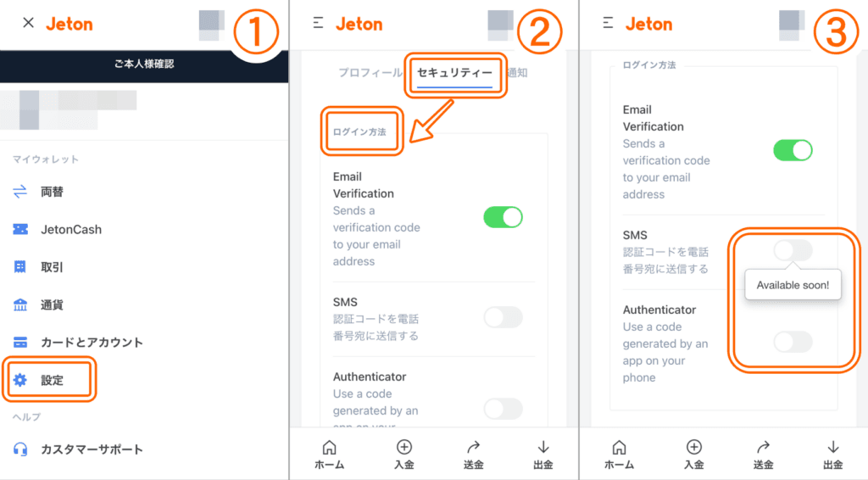Toggle Email Verification switch in panel three
This screenshot has height=480, width=868.
[x=793, y=151]
